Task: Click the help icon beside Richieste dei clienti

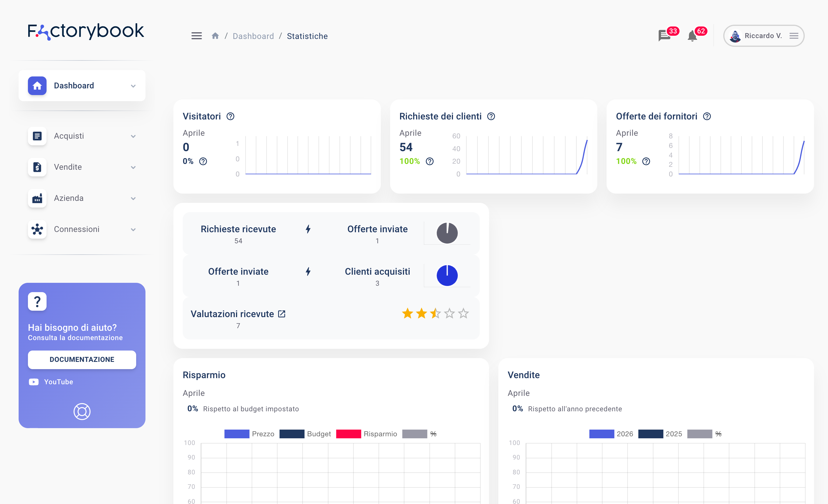Action: point(491,117)
